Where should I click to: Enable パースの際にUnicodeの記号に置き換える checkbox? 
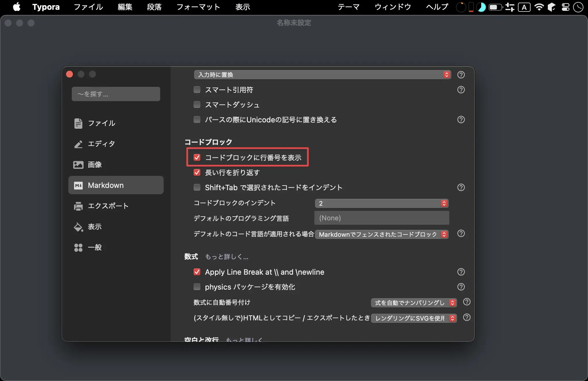(197, 120)
